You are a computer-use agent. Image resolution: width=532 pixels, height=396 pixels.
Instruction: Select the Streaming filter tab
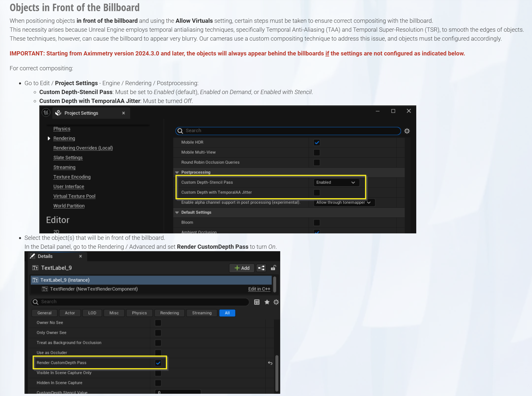[x=202, y=313]
